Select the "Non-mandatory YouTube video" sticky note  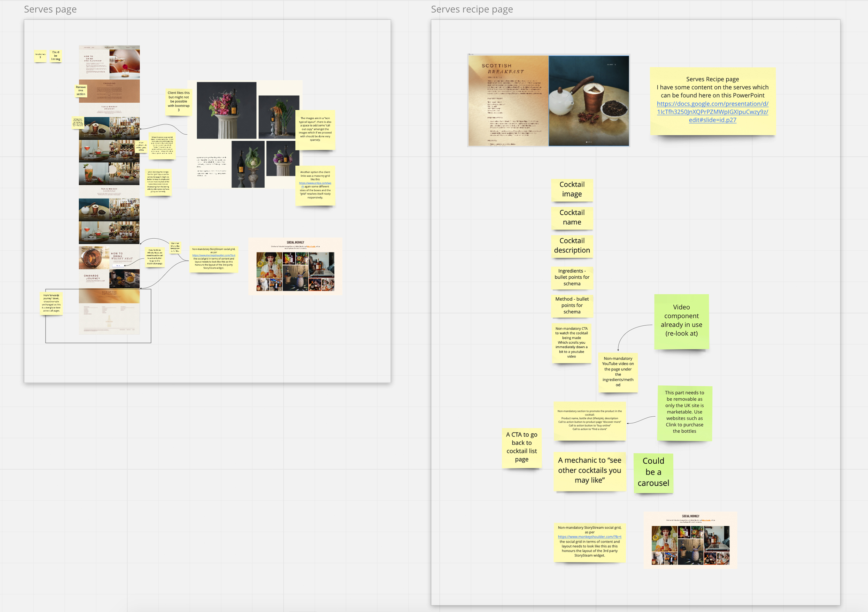click(618, 372)
